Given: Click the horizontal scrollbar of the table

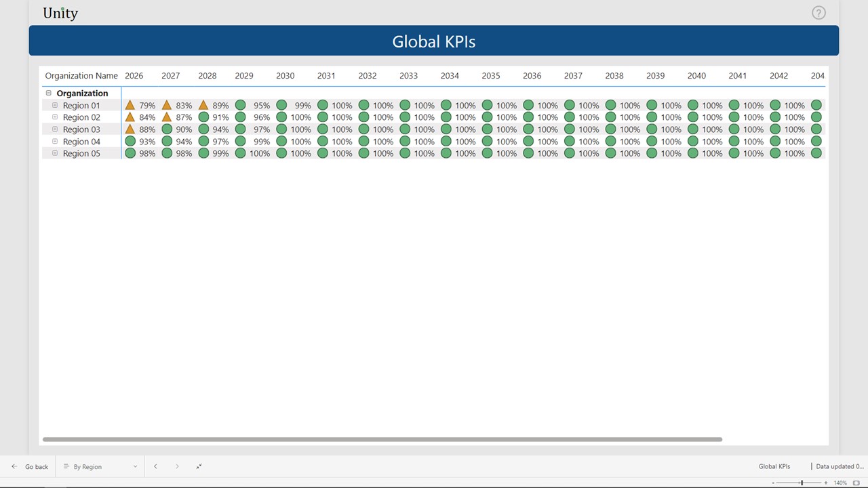Looking at the screenshot, I should pyautogui.click(x=382, y=439).
